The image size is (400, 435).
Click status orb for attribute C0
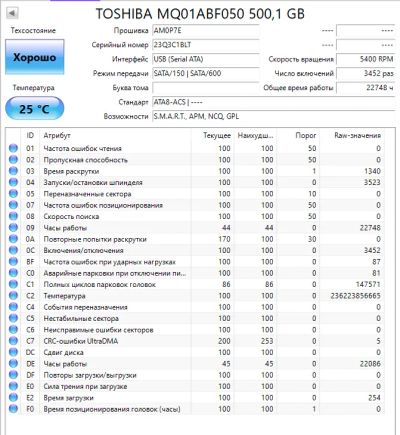click(13, 273)
